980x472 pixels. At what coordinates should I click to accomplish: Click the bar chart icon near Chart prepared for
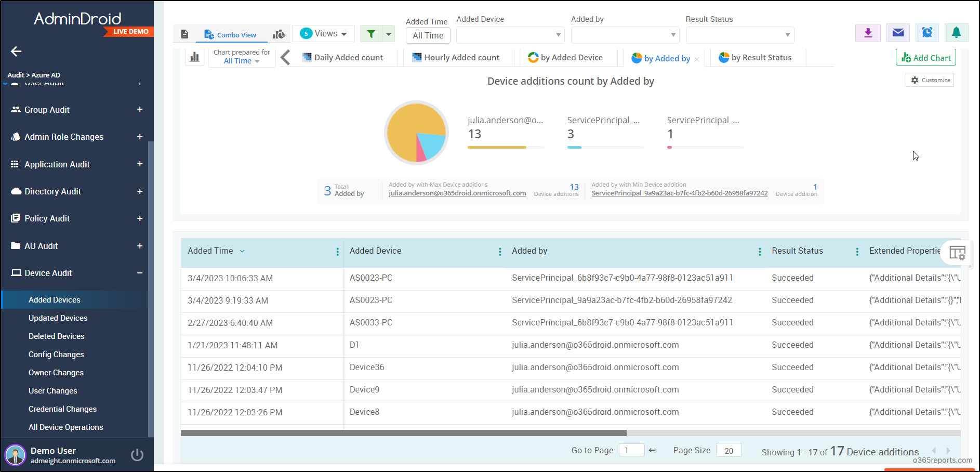[x=195, y=57]
